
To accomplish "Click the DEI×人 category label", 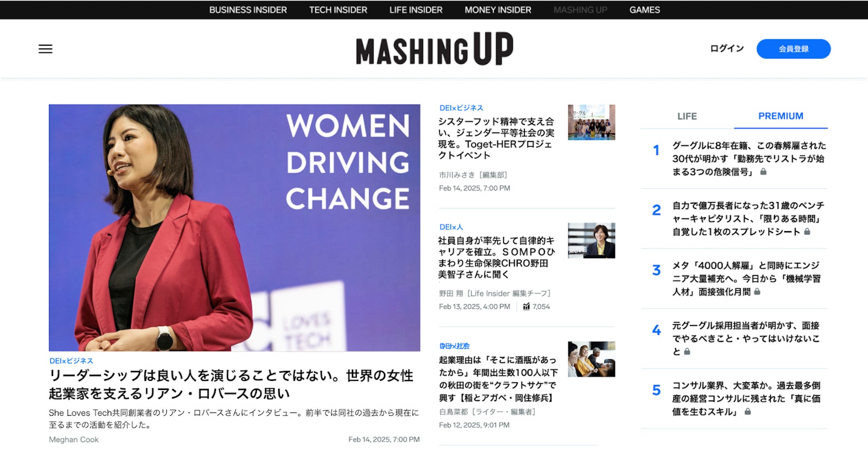I will 451,227.
